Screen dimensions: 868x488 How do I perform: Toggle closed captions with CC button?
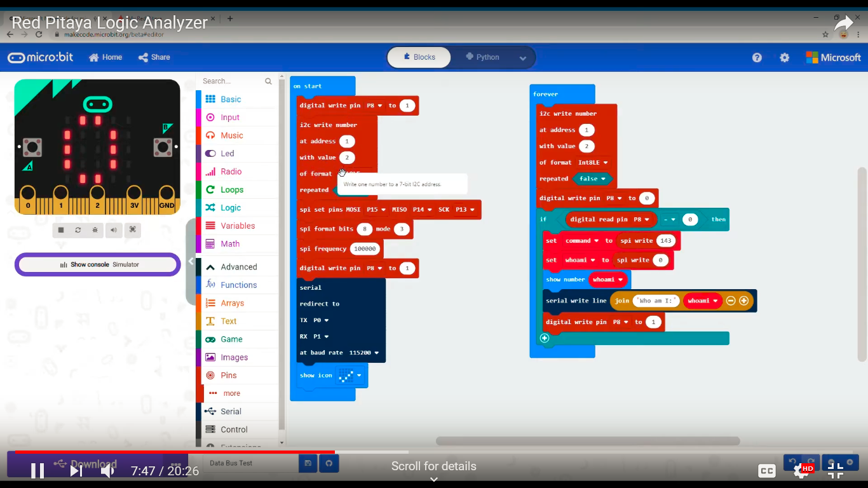767,471
